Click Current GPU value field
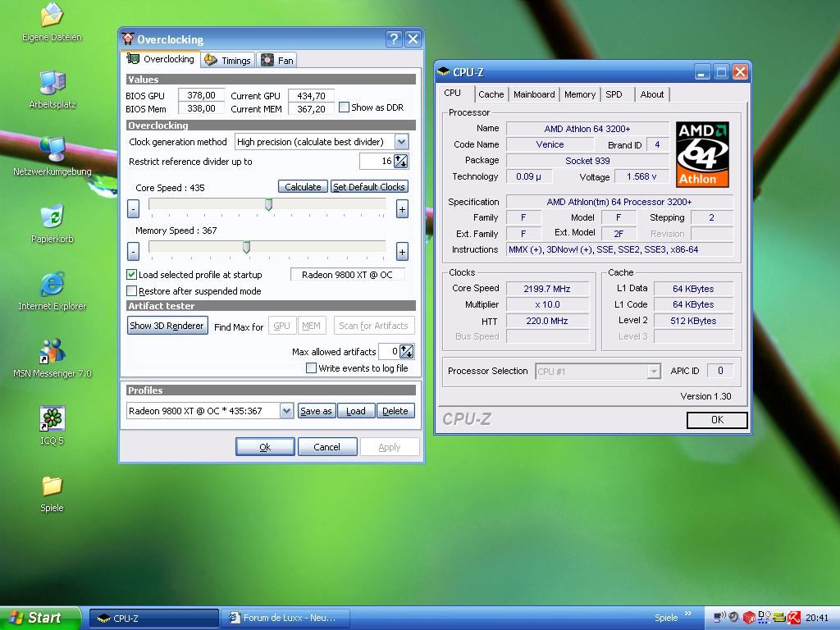 pyautogui.click(x=311, y=95)
